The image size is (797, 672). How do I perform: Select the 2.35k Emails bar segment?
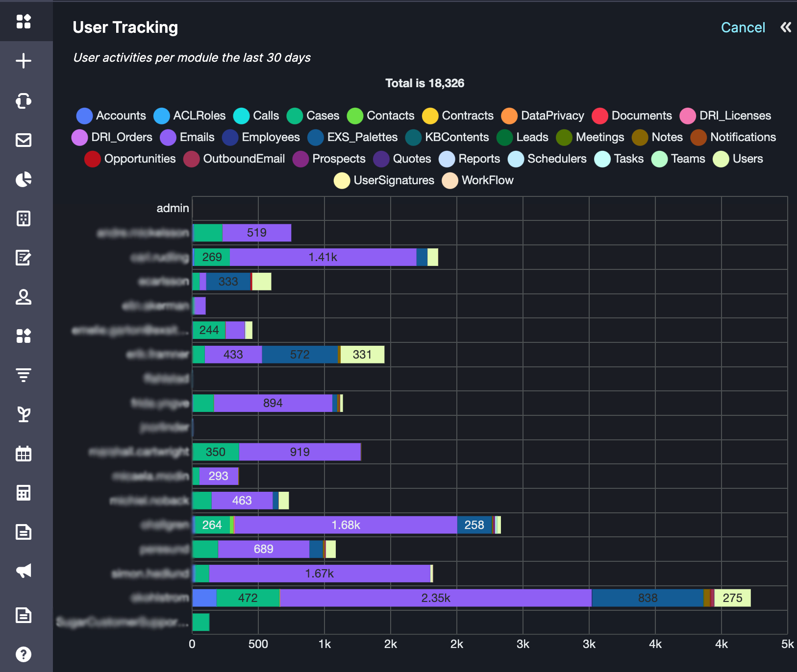[436, 598]
